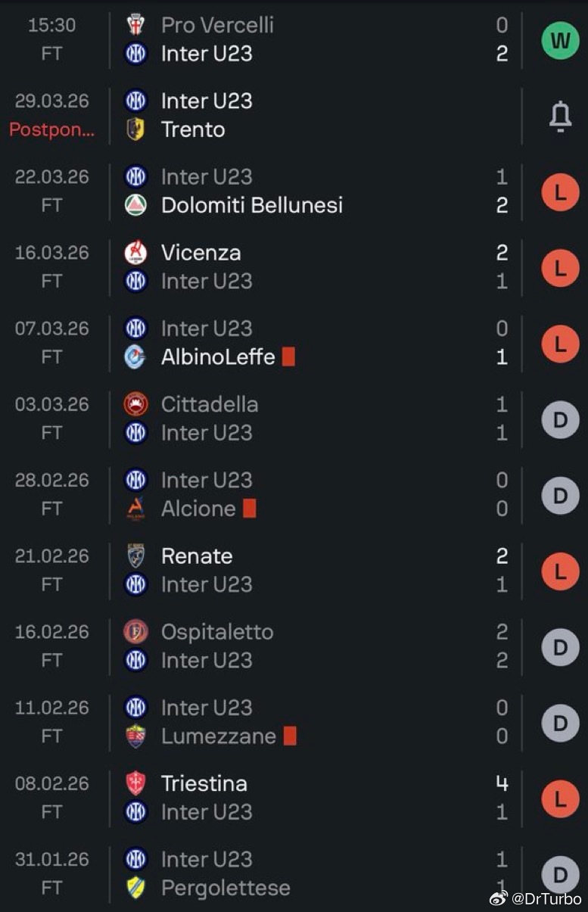Click red L badge for Dolomiti Bellunesi match

560,191
